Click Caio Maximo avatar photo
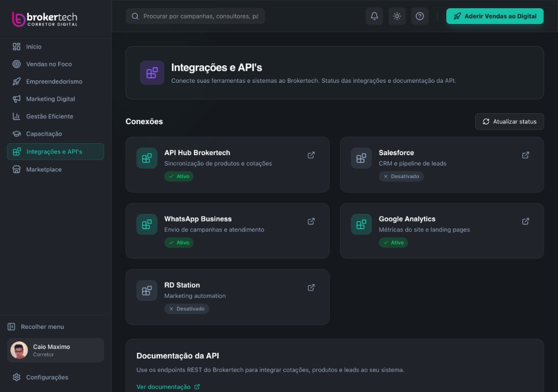Image resolution: width=558 pixels, height=392 pixels. [19, 350]
